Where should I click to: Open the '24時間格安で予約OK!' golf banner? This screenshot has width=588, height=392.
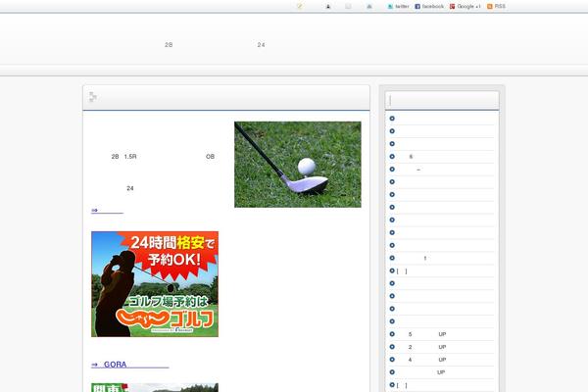(155, 284)
